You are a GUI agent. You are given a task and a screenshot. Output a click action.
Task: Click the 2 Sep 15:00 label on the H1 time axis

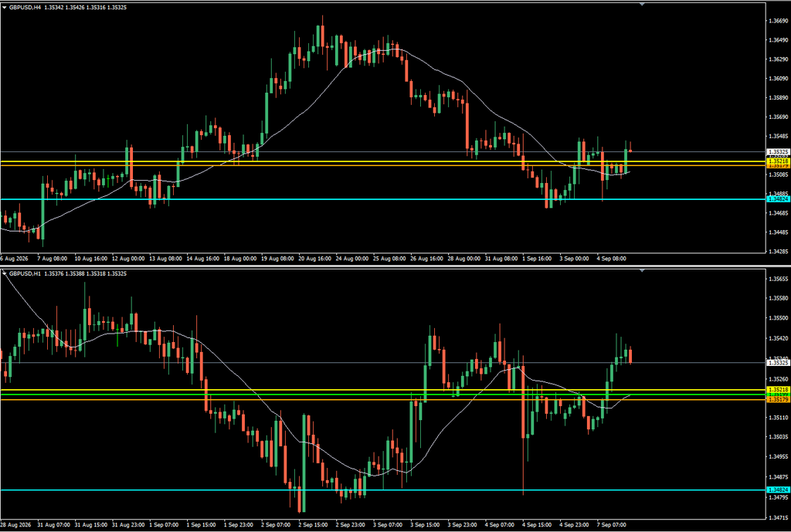click(315, 525)
